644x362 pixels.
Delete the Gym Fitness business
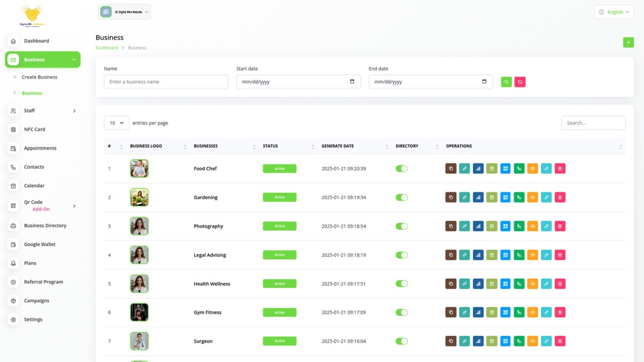coord(560,312)
